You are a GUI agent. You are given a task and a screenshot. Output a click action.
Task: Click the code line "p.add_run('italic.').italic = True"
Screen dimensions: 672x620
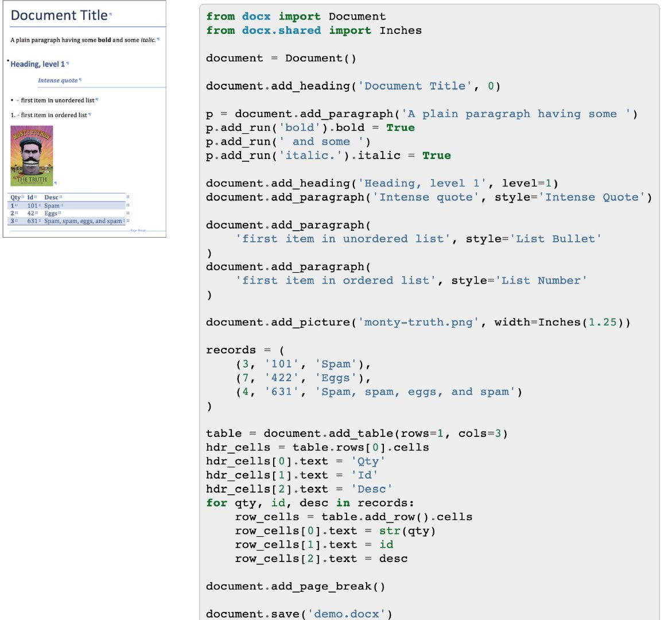click(x=328, y=156)
